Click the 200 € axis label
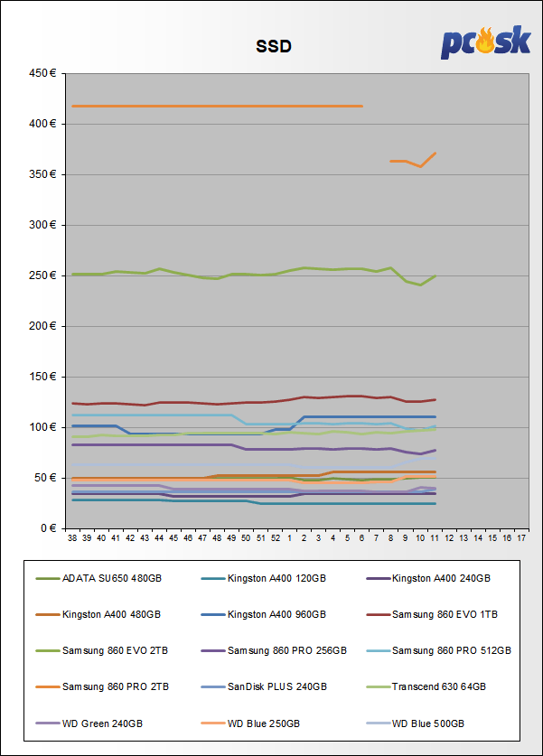 coord(42,326)
